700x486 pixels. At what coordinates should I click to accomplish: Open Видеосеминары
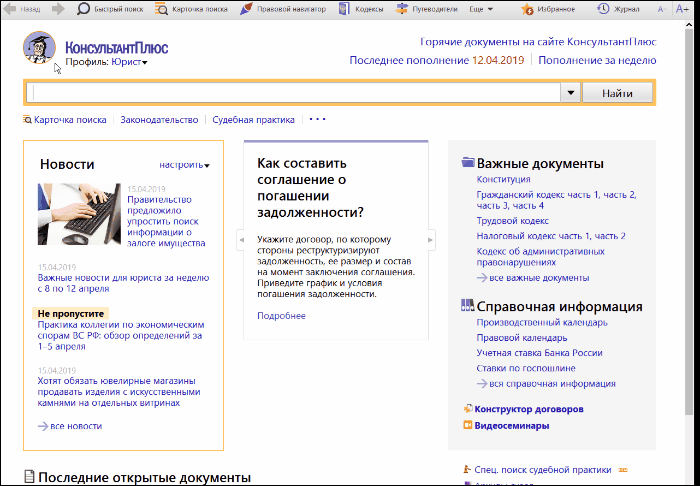click(507, 425)
